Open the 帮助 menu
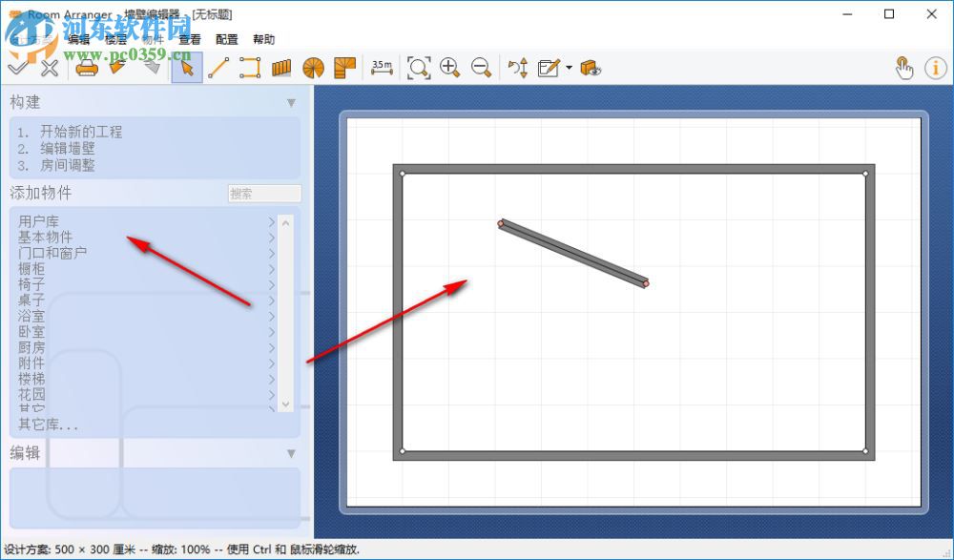The height and width of the screenshot is (560, 954). [264, 39]
